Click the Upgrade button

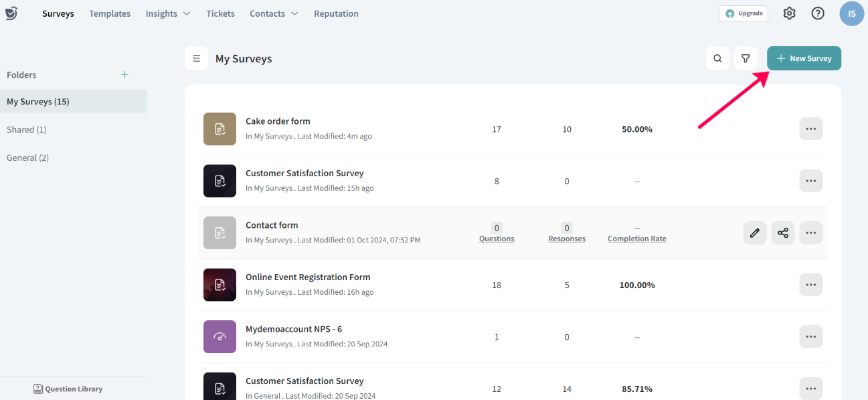click(x=744, y=13)
